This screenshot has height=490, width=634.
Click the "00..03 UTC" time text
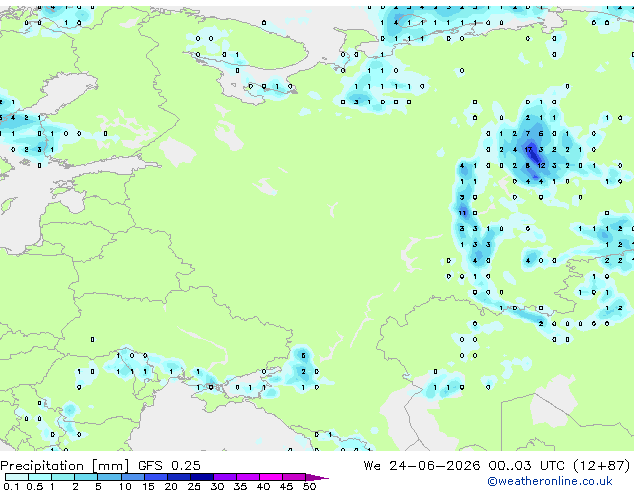click(526, 465)
